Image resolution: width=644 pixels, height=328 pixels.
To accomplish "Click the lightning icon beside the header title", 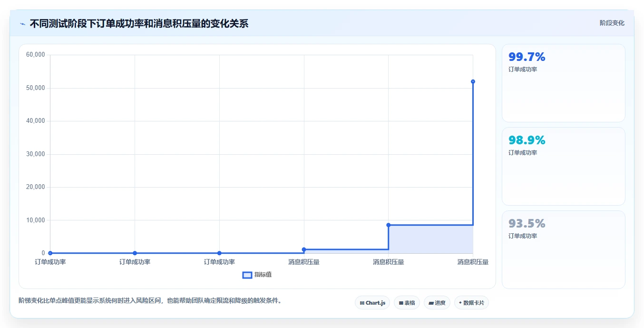I will pyautogui.click(x=22, y=24).
